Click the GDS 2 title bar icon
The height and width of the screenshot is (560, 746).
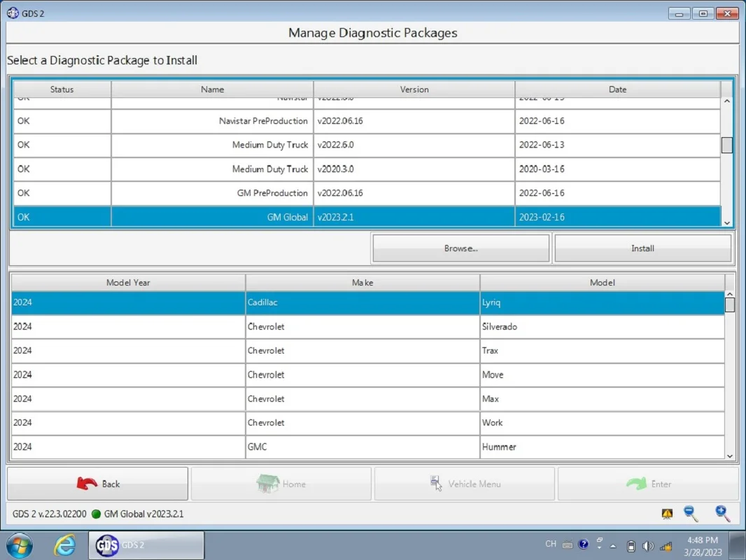pos(13,13)
